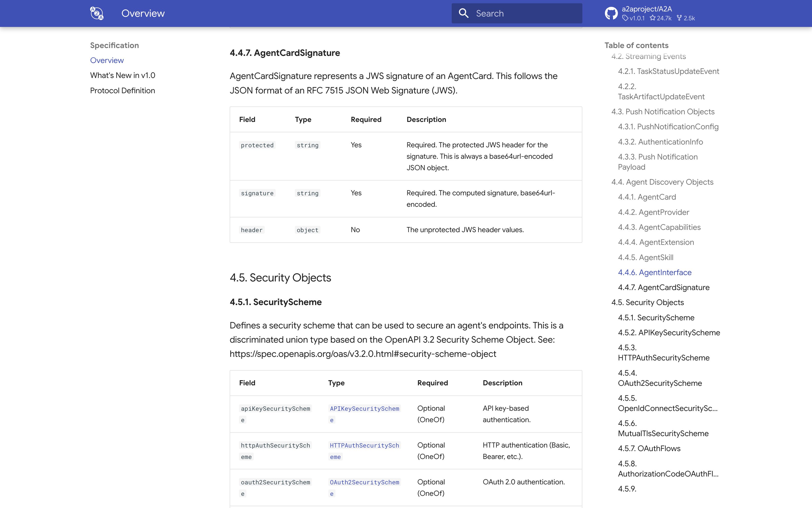Open the Protocol Definition page
The width and height of the screenshot is (812, 508).
pos(123,90)
